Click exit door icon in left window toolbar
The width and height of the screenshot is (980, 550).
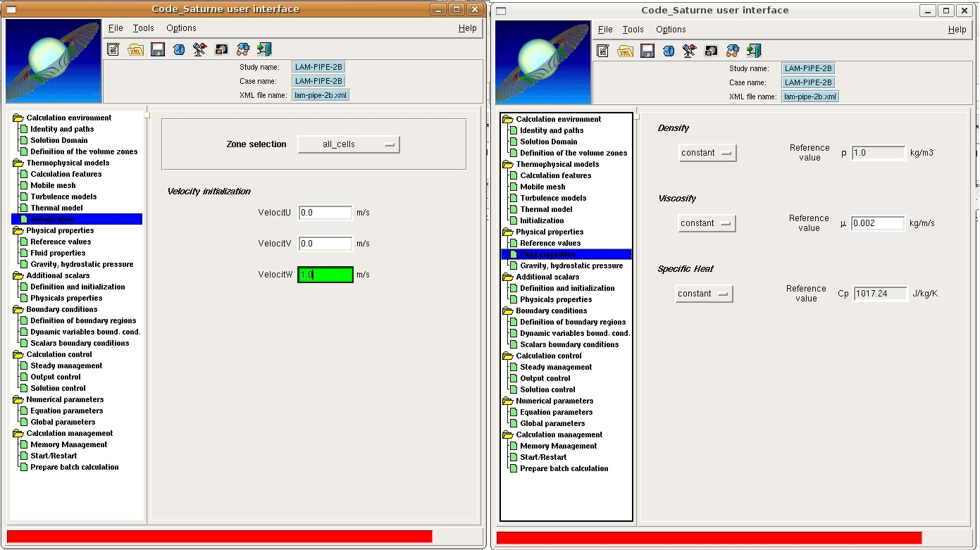(264, 49)
